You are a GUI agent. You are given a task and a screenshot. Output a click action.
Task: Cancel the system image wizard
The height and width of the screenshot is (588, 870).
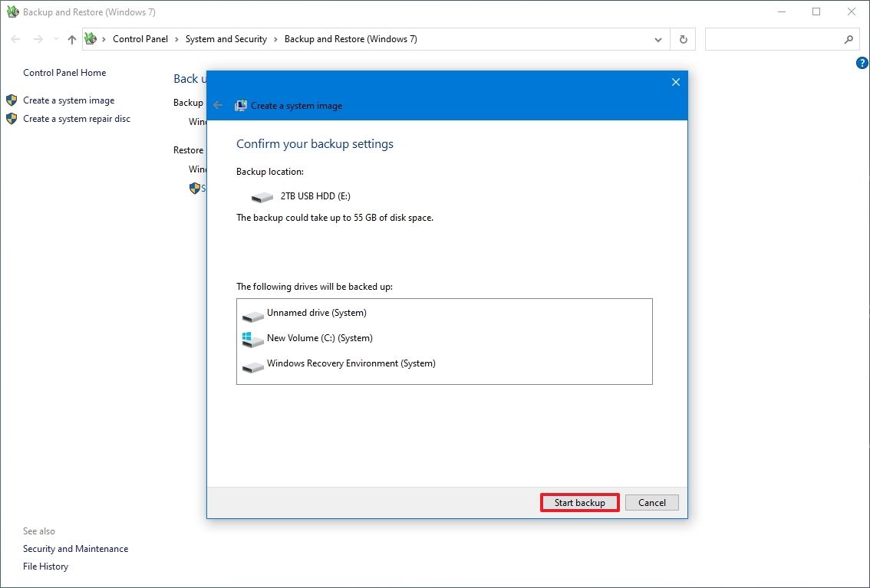(651, 503)
